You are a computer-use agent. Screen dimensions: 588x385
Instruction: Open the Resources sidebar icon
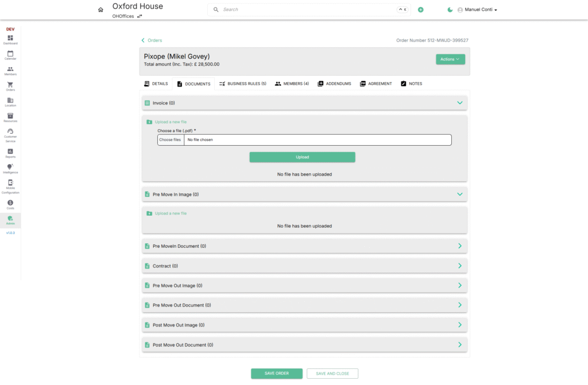tap(10, 117)
